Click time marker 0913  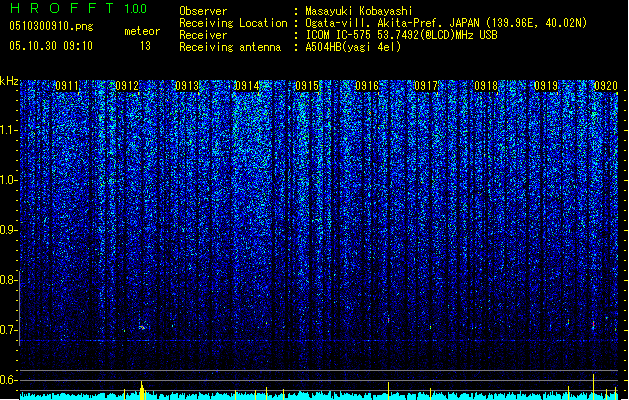tap(187, 86)
